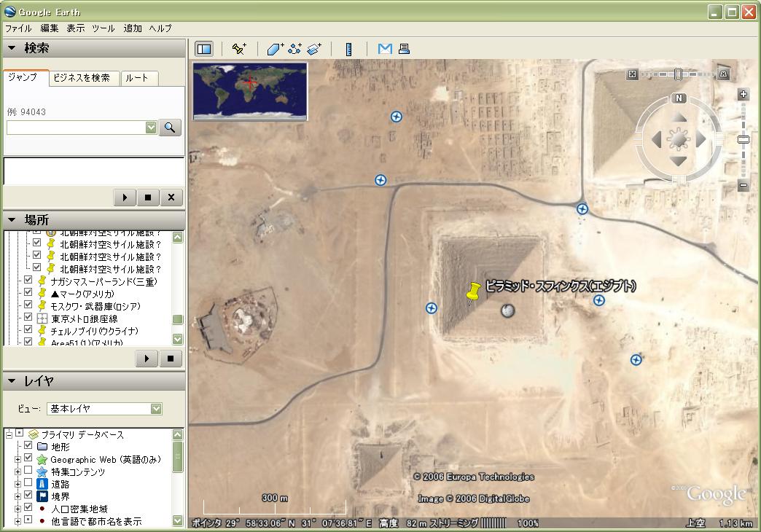This screenshot has width=761, height=532.
Task: Toggle the 境界 borders layer
Action: point(28,495)
